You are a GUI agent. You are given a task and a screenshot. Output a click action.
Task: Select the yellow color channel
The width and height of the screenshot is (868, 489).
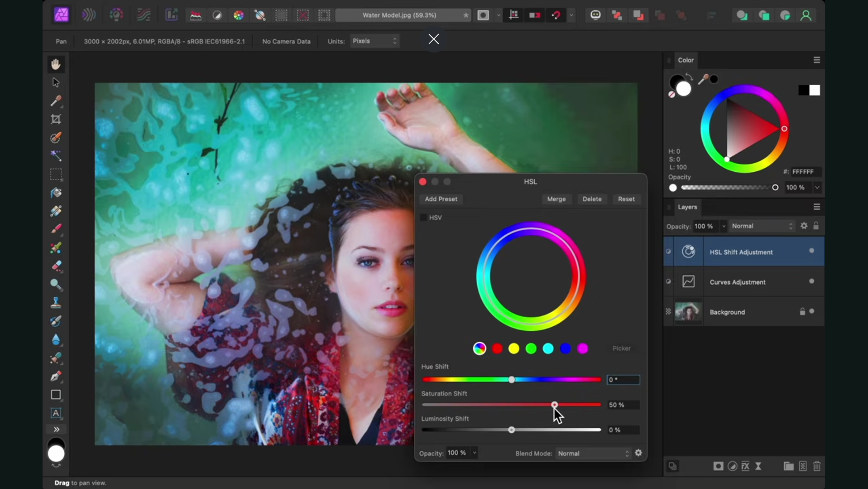point(514,348)
